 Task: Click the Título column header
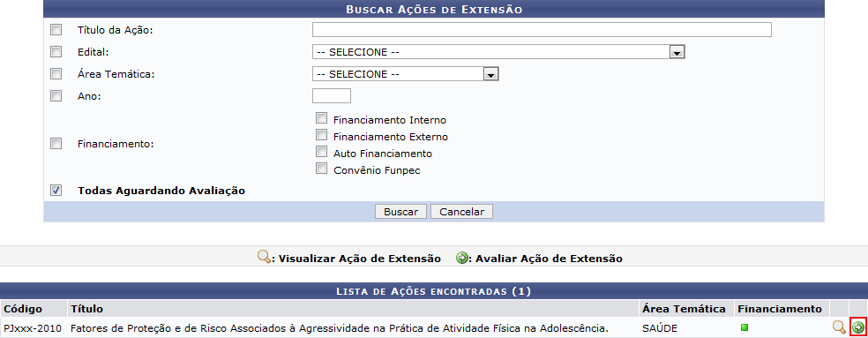pyautogui.click(x=86, y=309)
